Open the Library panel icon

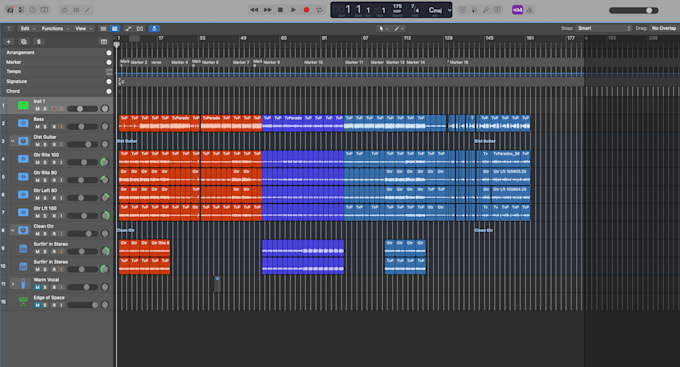pyautogui.click(x=10, y=10)
